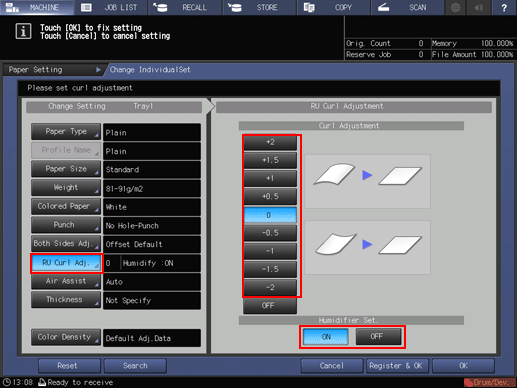The image size is (517, 388).
Task: Click the Drum/Dev. warning indicator
Action: click(489, 382)
